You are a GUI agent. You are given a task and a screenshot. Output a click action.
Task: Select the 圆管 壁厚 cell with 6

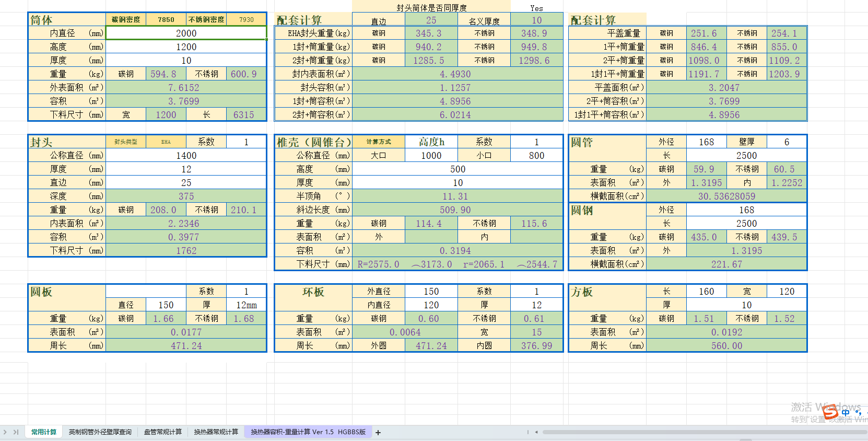tap(787, 142)
